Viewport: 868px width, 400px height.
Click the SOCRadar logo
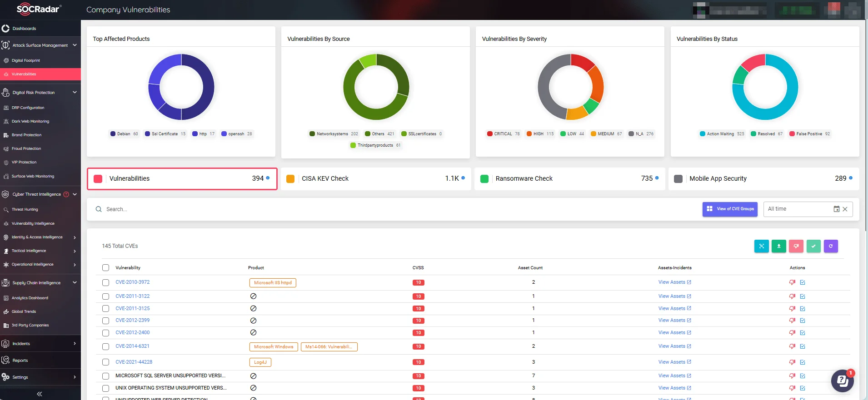39,9
